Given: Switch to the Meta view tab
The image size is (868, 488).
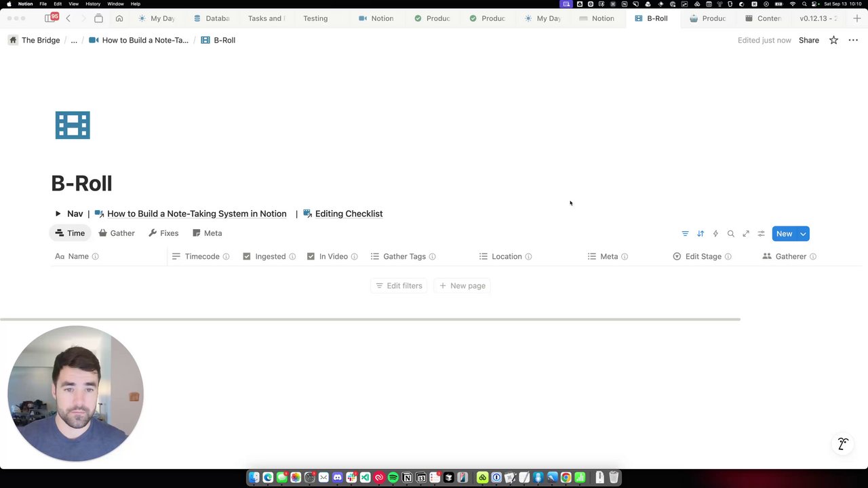Looking at the screenshot, I should coord(208,233).
